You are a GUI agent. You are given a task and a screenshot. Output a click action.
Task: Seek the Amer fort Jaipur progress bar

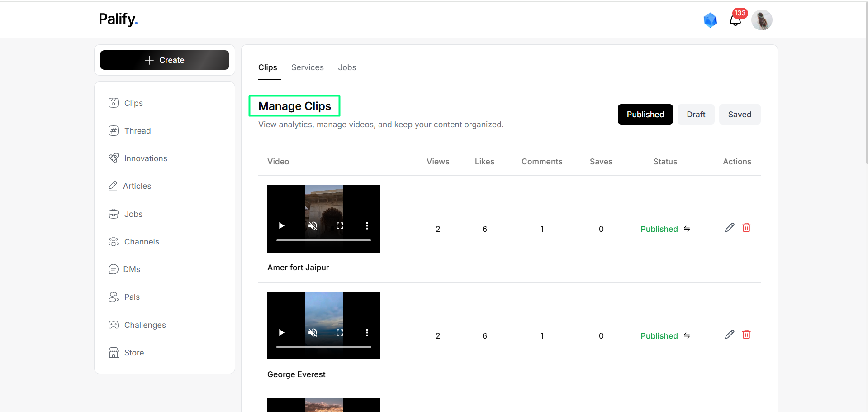[324, 240]
